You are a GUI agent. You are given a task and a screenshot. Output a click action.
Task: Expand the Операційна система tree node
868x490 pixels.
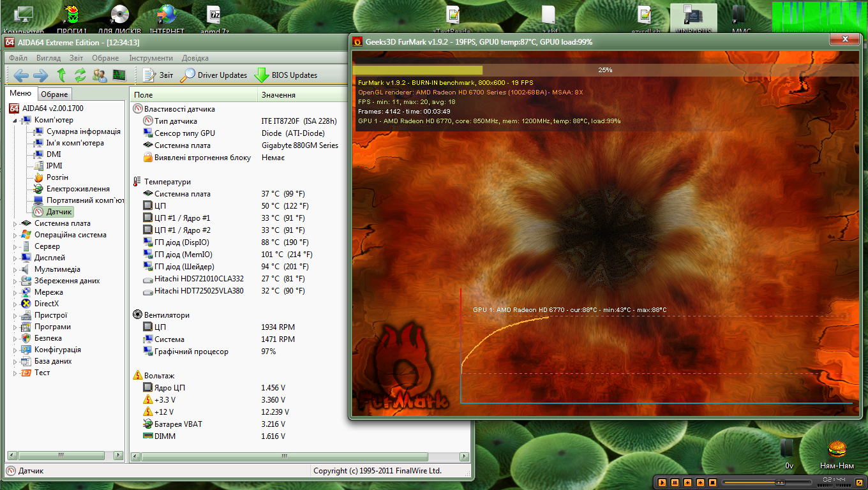point(16,235)
